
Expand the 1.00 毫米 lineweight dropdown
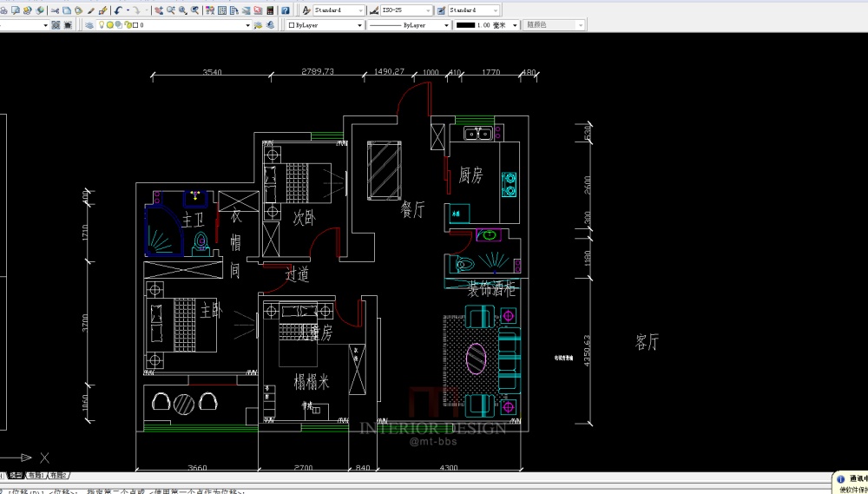(x=486, y=25)
